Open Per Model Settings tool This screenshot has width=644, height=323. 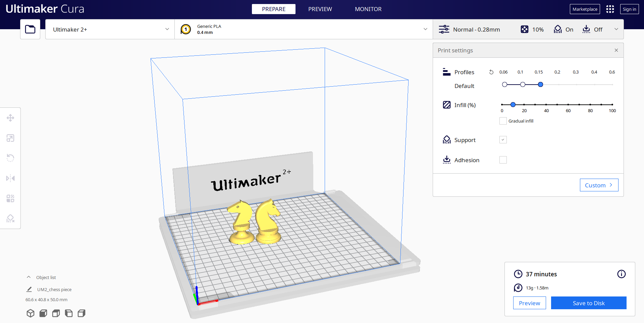click(x=10, y=198)
